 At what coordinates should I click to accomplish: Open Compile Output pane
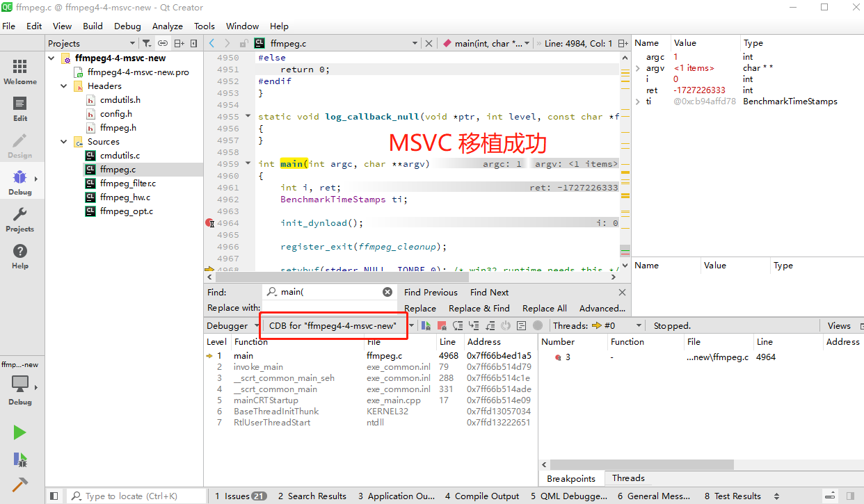[x=482, y=496]
